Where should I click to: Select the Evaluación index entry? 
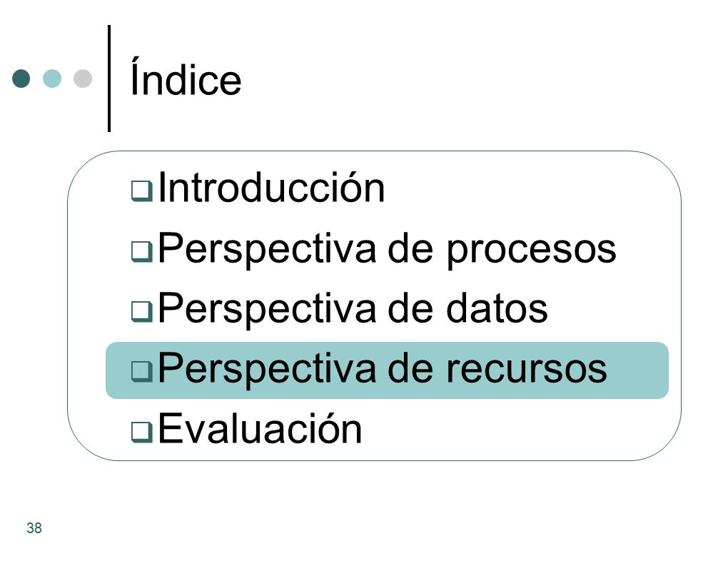pos(260,428)
